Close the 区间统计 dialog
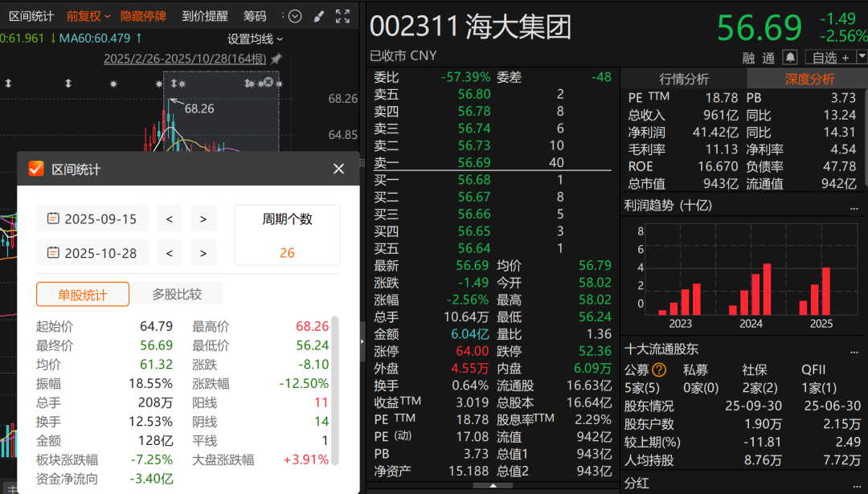 339,169
